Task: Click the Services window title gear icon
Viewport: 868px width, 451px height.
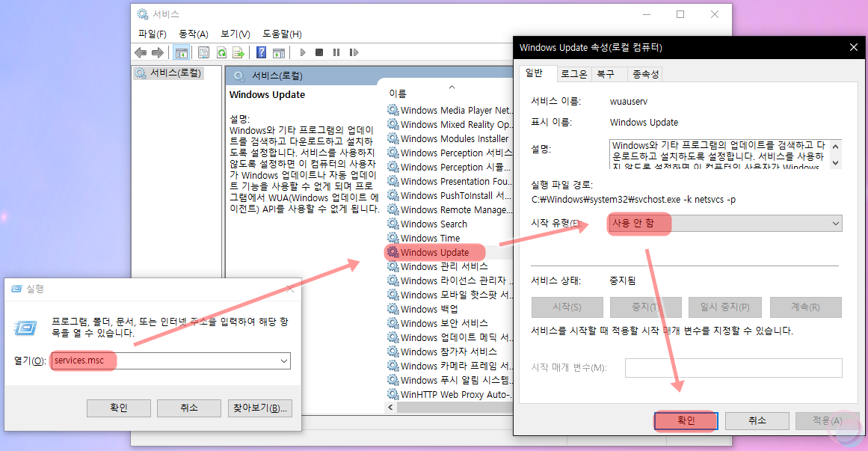Action: tap(143, 14)
